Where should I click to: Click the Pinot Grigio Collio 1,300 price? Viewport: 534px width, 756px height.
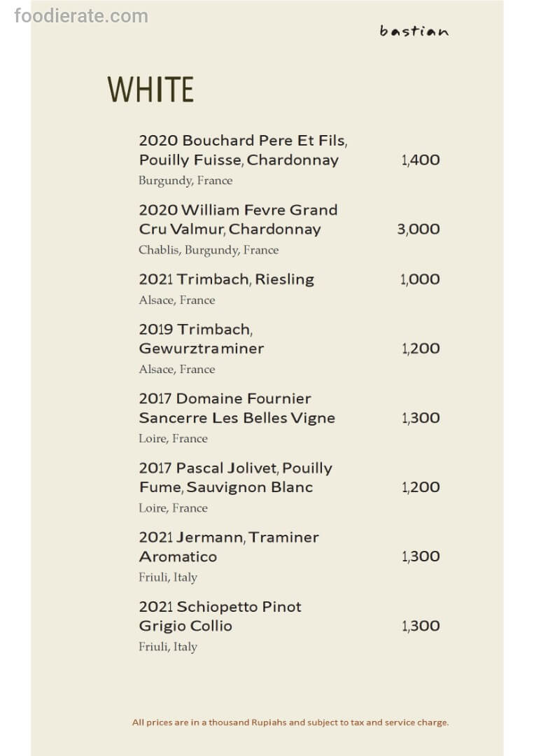421,626
